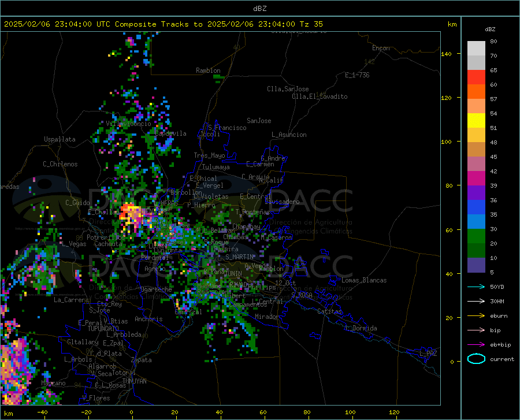The height and width of the screenshot is (420, 520).
Task: Click the 'E_1-736' map label
Action: click(357, 75)
